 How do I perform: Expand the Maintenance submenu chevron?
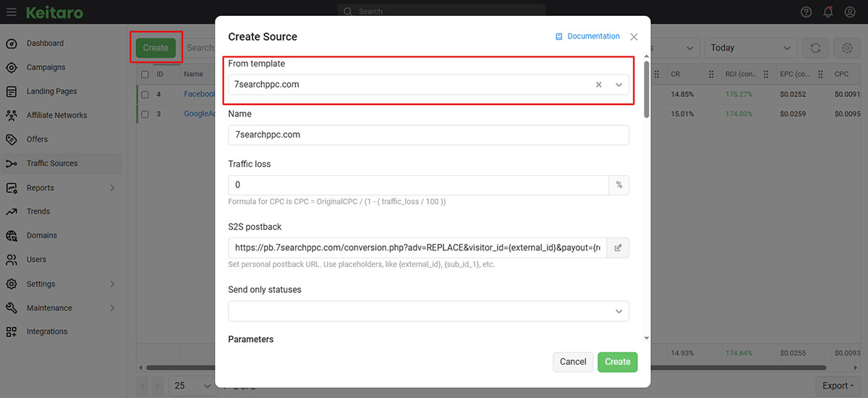tap(112, 308)
